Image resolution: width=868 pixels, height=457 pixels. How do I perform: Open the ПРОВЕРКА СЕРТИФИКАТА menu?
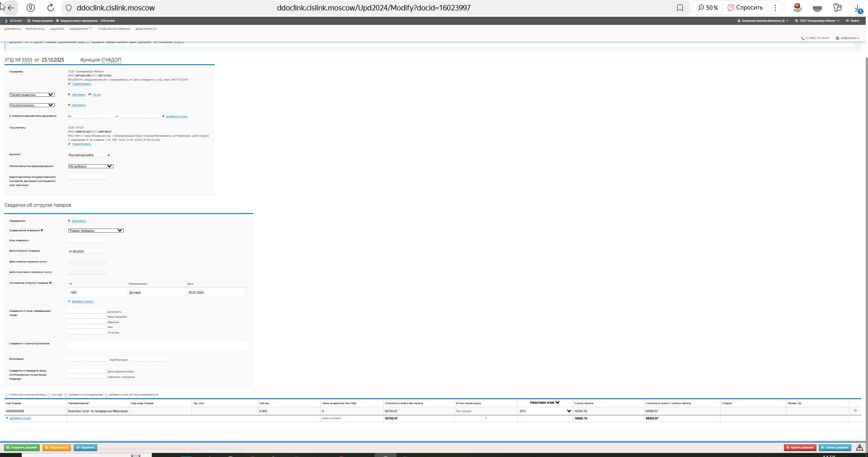coord(114,29)
